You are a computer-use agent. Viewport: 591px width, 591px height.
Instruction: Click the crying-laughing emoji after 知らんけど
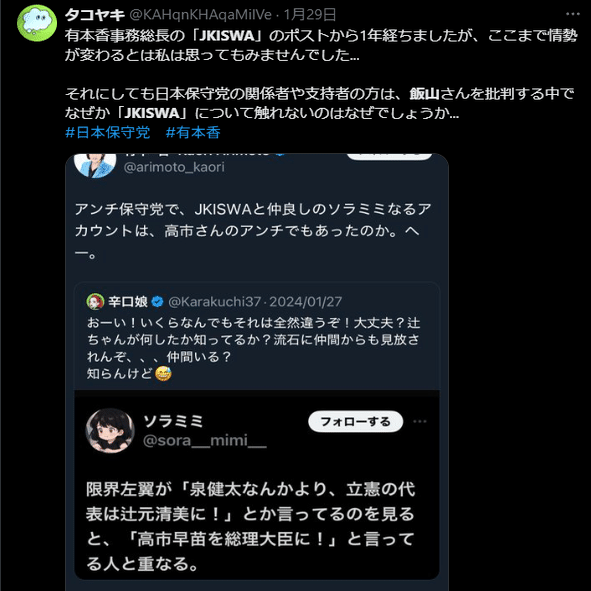point(163,374)
